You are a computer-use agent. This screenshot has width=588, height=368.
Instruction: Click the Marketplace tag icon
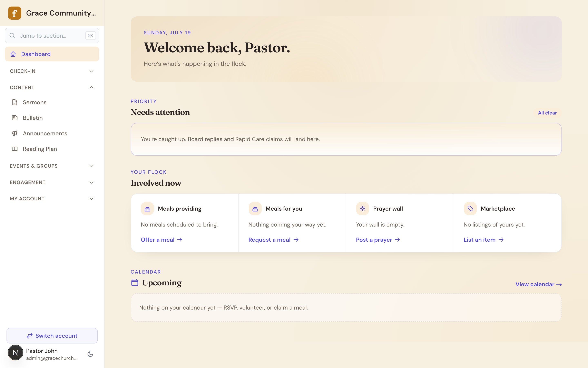click(470, 209)
